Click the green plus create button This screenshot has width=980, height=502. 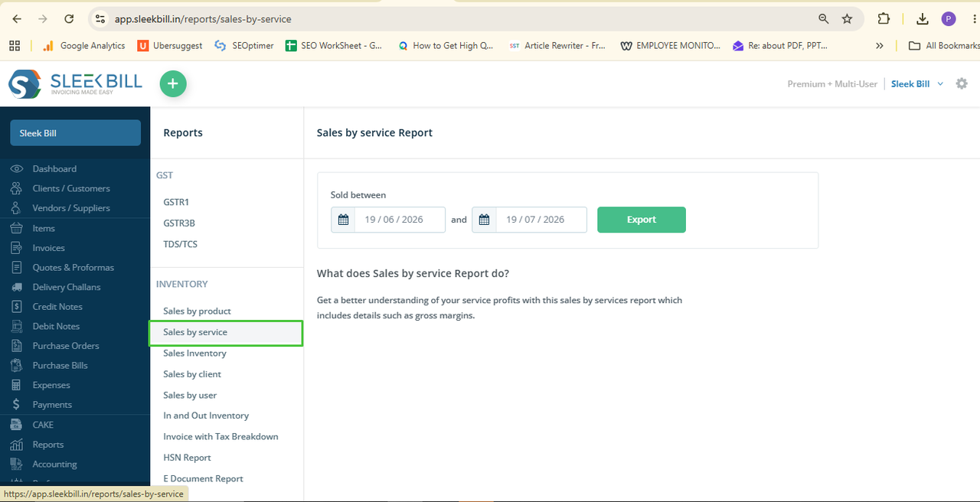(173, 84)
